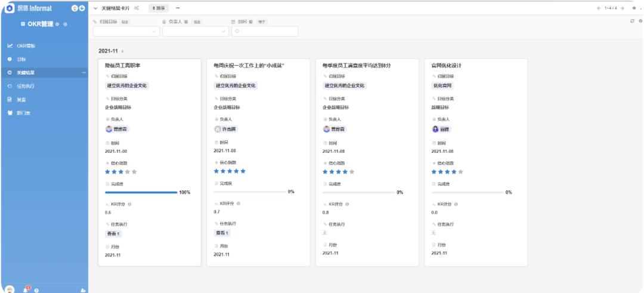Click the 排序 sort button

pyautogui.click(x=157, y=8)
